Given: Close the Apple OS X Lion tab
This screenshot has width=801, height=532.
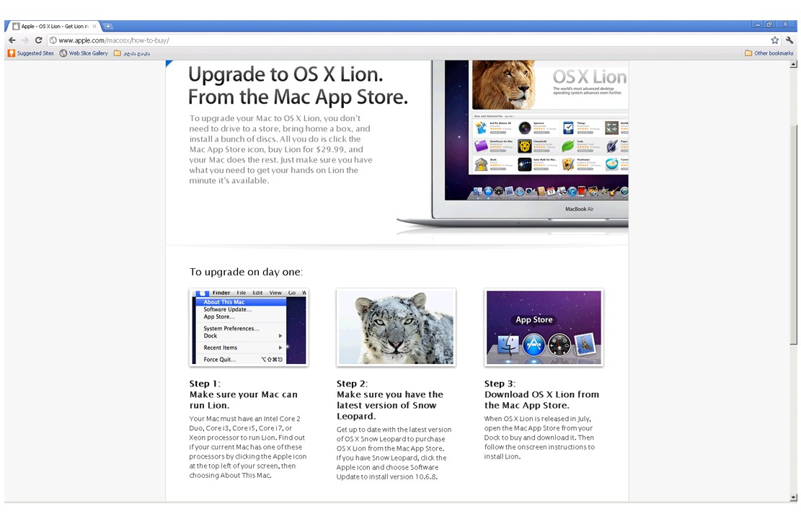Looking at the screenshot, I should 94,26.
